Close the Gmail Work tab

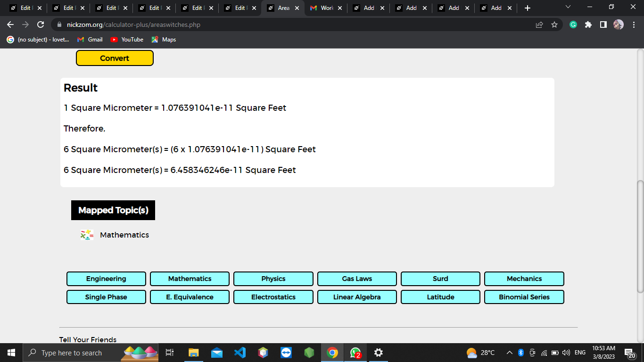pos(340,8)
